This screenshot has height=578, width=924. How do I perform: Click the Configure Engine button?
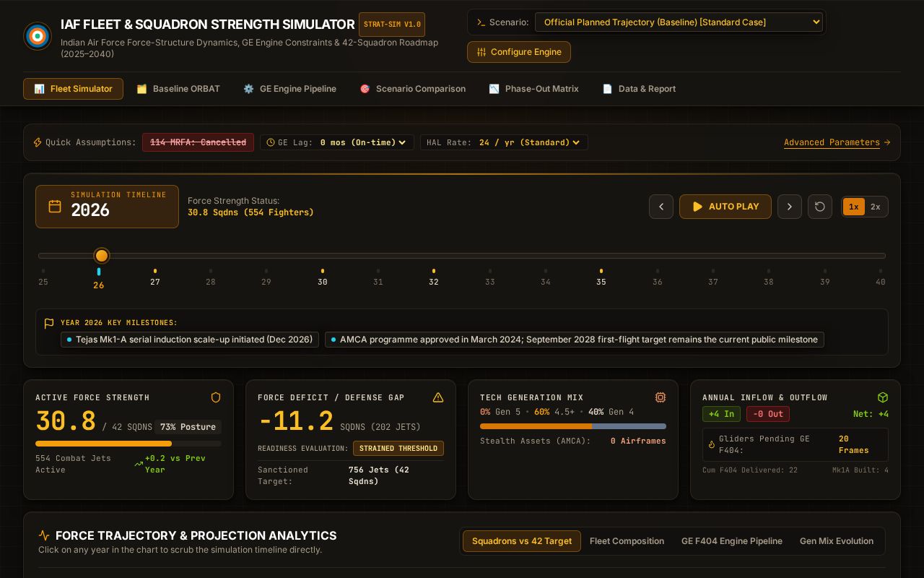click(x=519, y=52)
